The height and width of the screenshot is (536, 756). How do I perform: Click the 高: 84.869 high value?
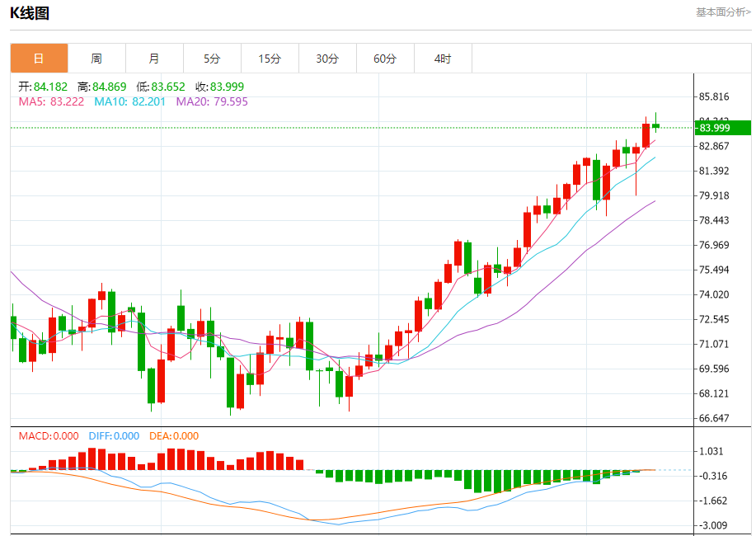[x=101, y=87]
